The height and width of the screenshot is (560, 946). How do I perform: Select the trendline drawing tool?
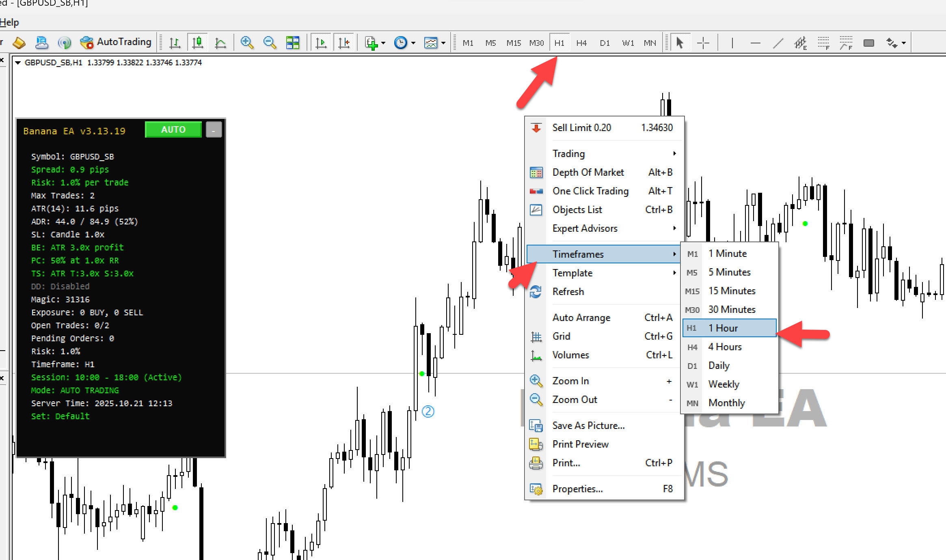tap(778, 42)
